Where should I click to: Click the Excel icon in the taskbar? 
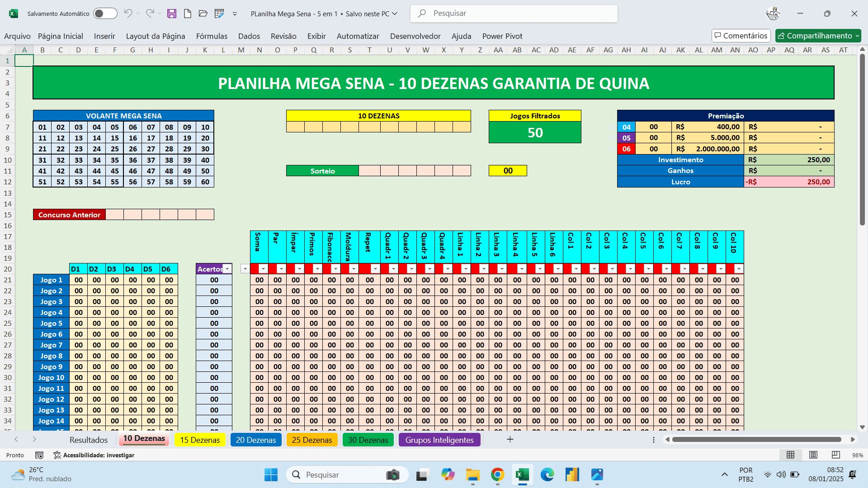[522, 475]
